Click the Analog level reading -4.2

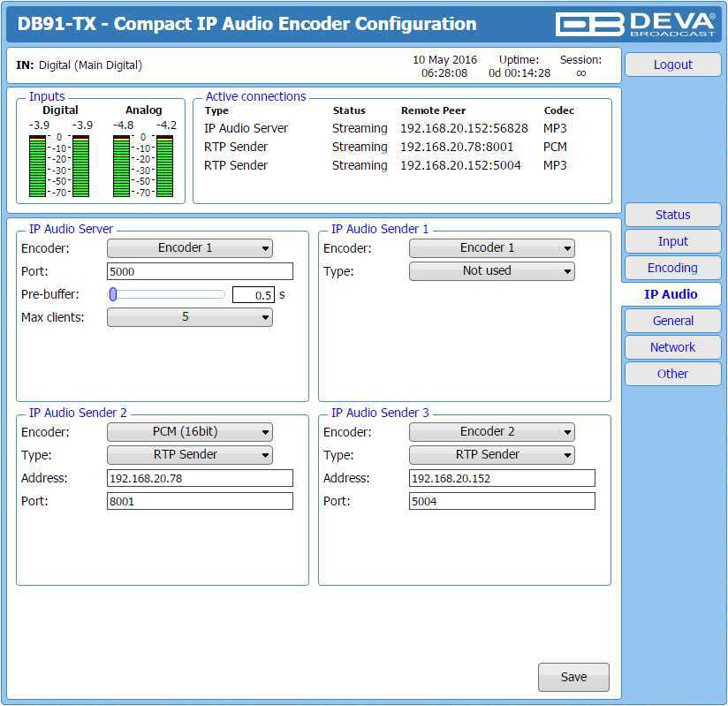pyautogui.click(x=166, y=125)
